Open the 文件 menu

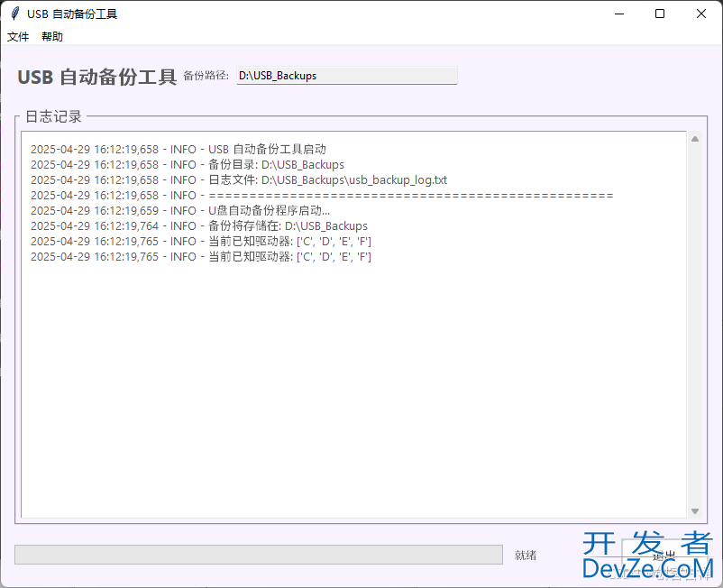click(x=18, y=36)
